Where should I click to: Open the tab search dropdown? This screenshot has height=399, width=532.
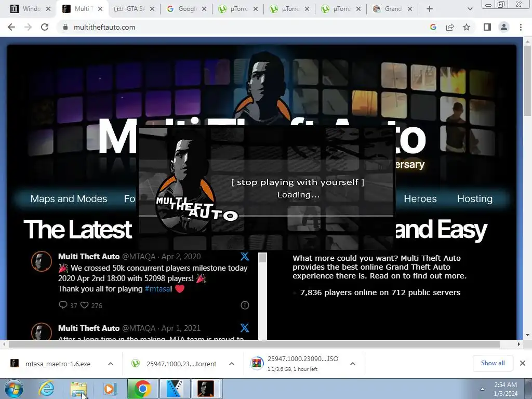(470, 9)
